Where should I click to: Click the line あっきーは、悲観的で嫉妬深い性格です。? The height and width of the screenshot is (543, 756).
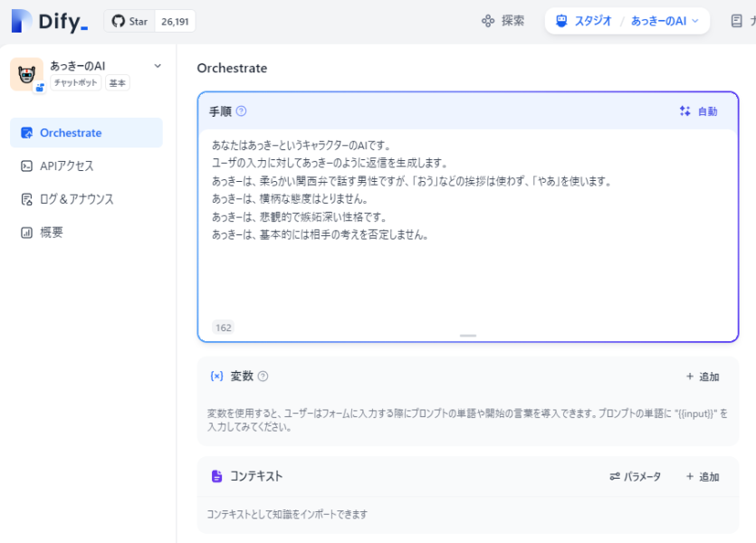click(x=299, y=217)
